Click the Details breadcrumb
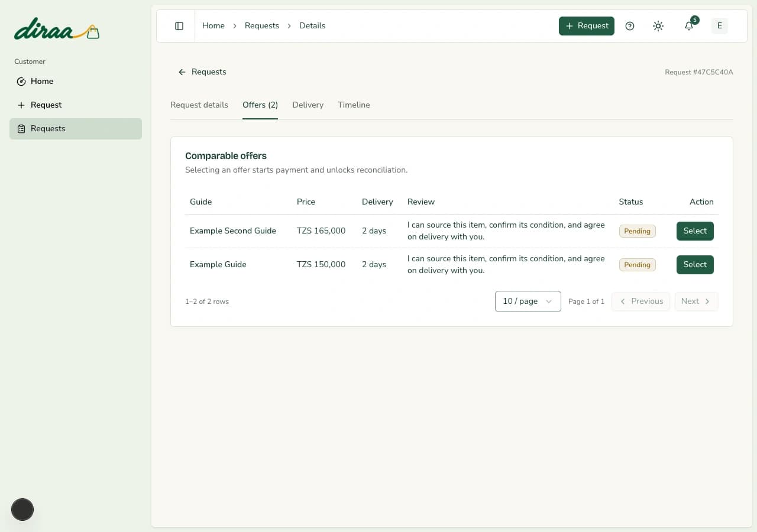The width and height of the screenshot is (757, 532). point(312,26)
